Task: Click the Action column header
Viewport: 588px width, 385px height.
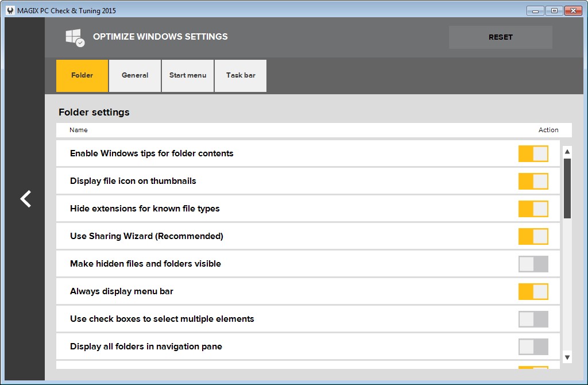Action: (548, 130)
